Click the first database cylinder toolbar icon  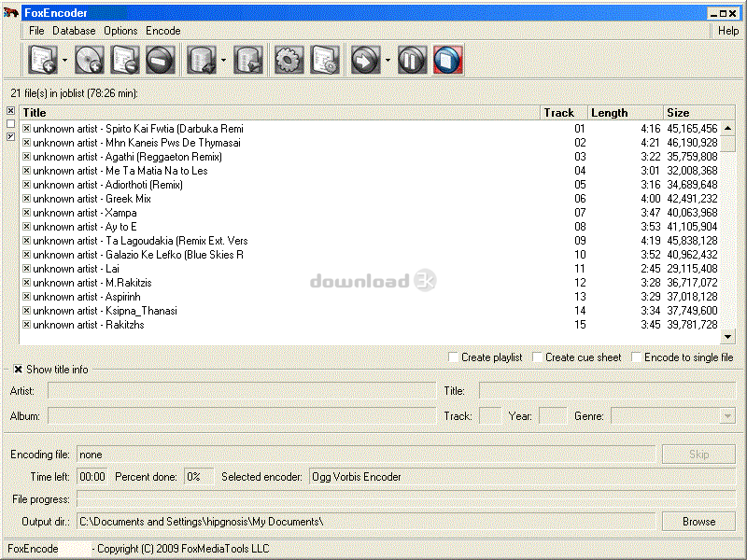[x=201, y=60]
